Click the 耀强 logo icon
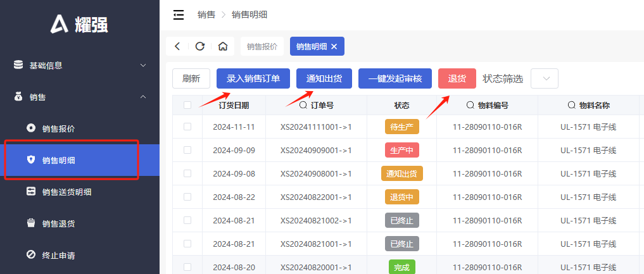This screenshot has width=644, height=274. pos(59,24)
